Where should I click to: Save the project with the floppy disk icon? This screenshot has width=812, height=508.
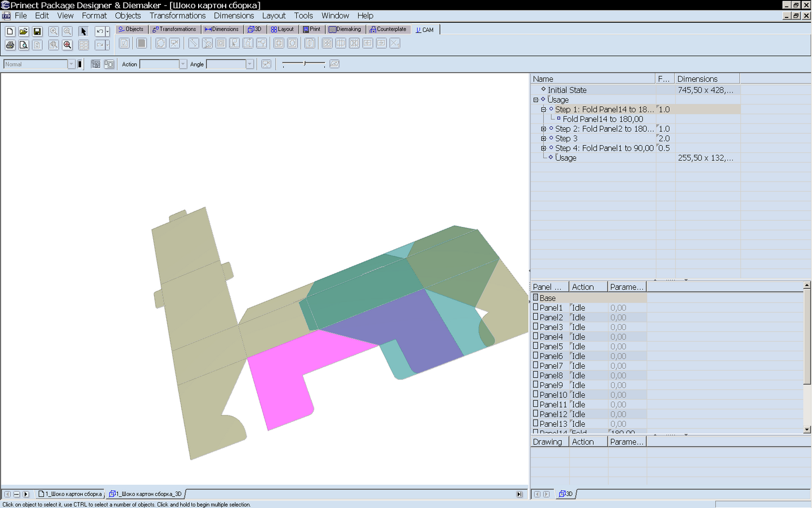coord(37,31)
